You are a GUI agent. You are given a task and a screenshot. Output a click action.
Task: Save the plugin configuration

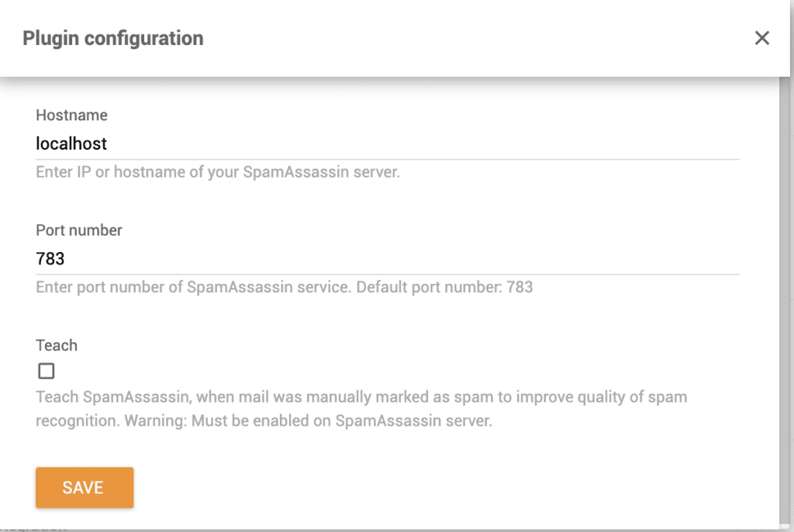pyautogui.click(x=84, y=487)
